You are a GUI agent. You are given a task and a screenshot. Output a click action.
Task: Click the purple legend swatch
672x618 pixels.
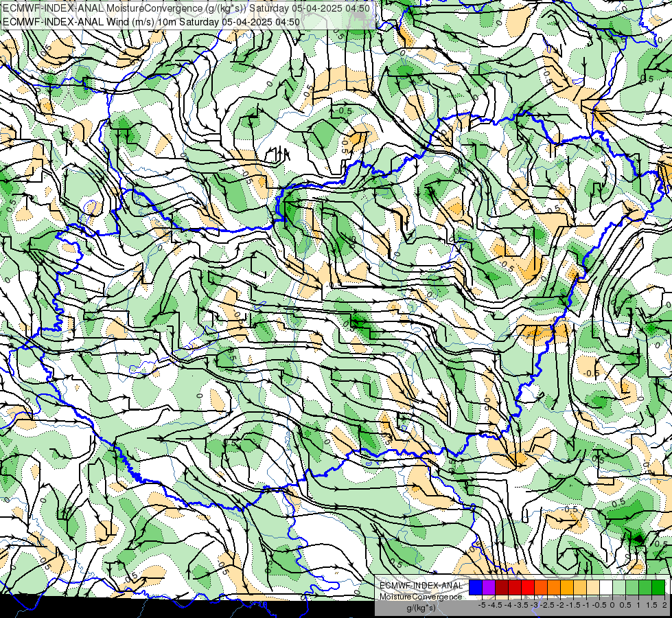[x=489, y=588]
